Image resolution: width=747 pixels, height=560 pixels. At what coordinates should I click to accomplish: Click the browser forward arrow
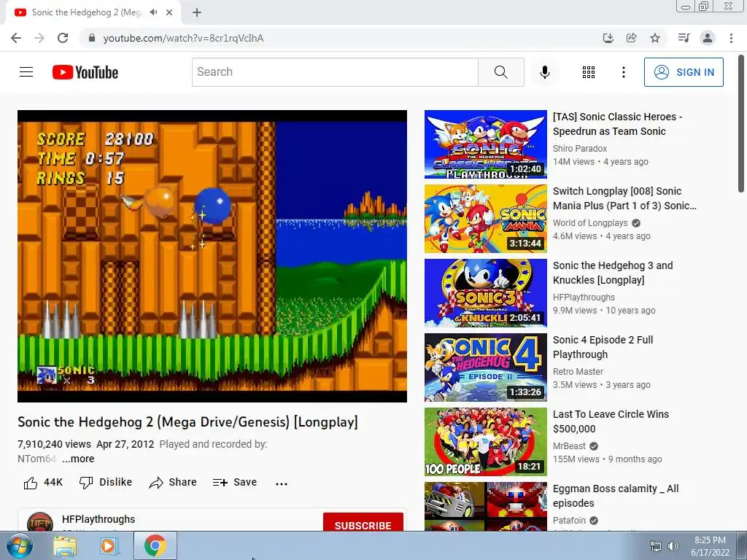click(39, 38)
